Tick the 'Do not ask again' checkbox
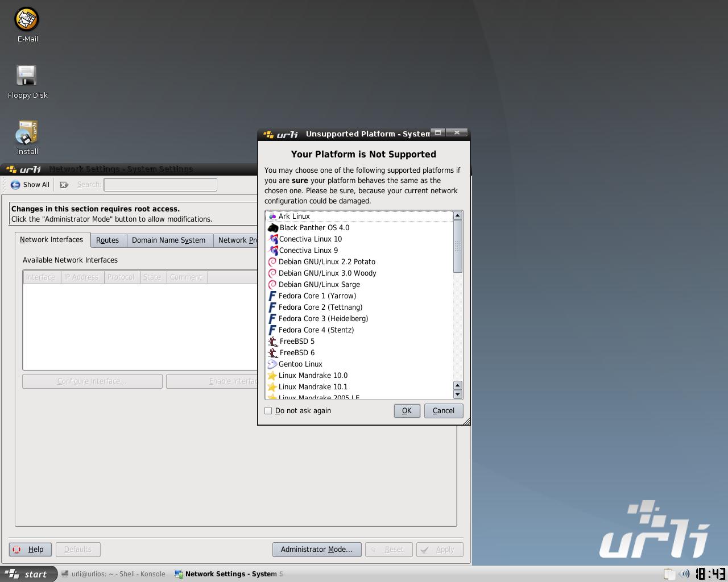The width and height of the screenshot is (728, 582). point(268,410)
